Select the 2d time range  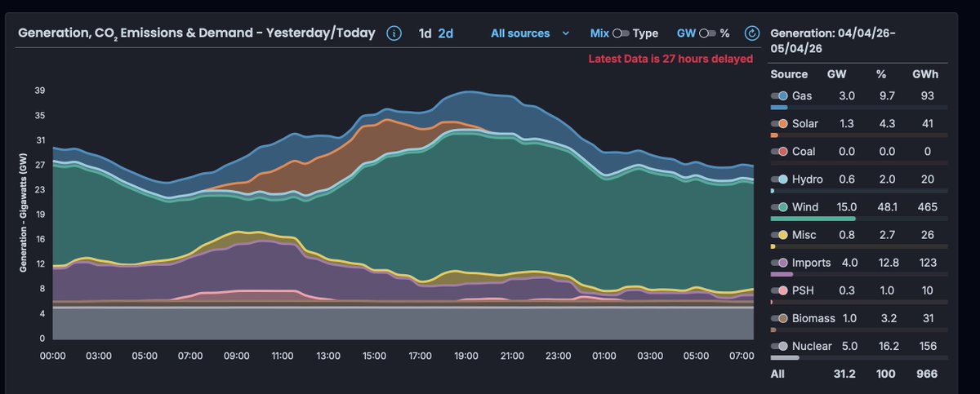click(x=445, y=33)
